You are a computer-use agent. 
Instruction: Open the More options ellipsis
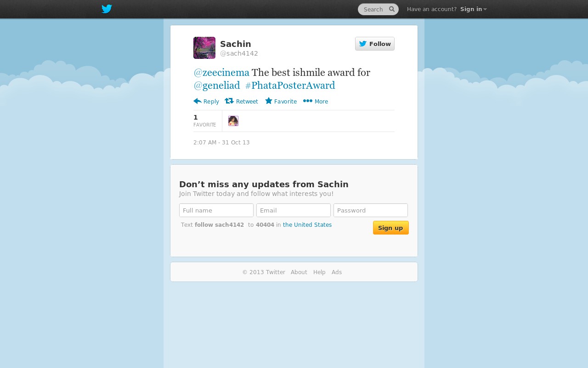click(x=308, y=101)
